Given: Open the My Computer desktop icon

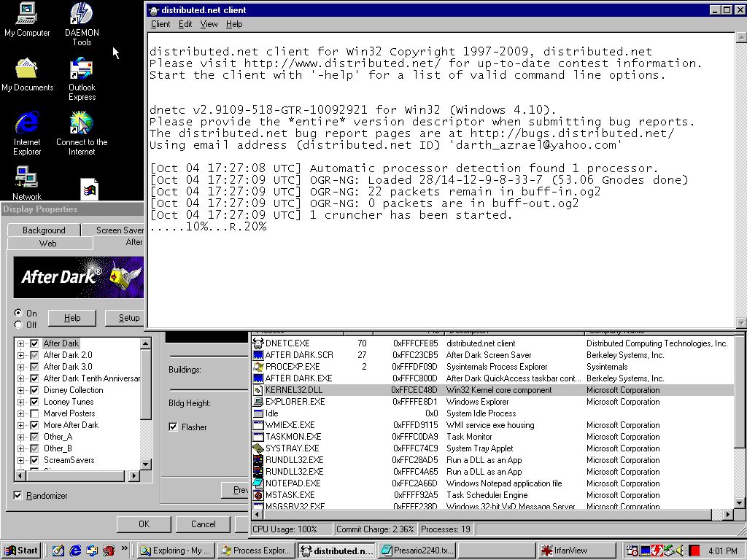Looking at the screenshot, I should (x=27, y=20).
